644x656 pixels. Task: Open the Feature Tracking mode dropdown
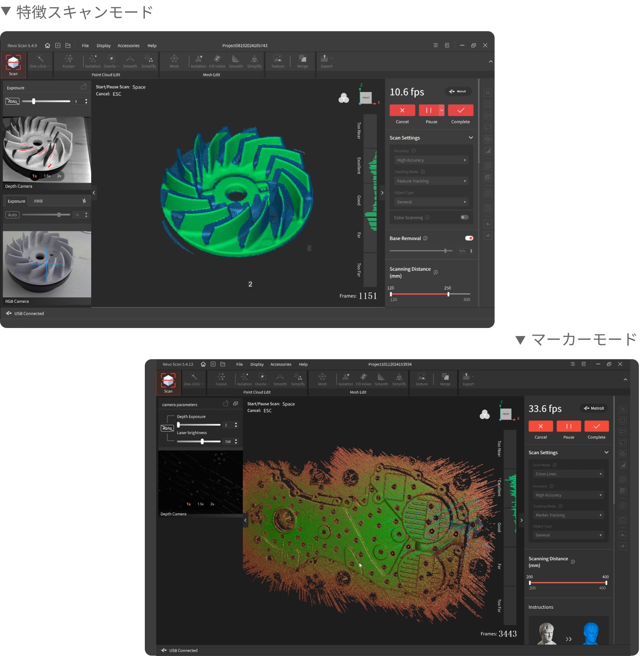point(431,181)
